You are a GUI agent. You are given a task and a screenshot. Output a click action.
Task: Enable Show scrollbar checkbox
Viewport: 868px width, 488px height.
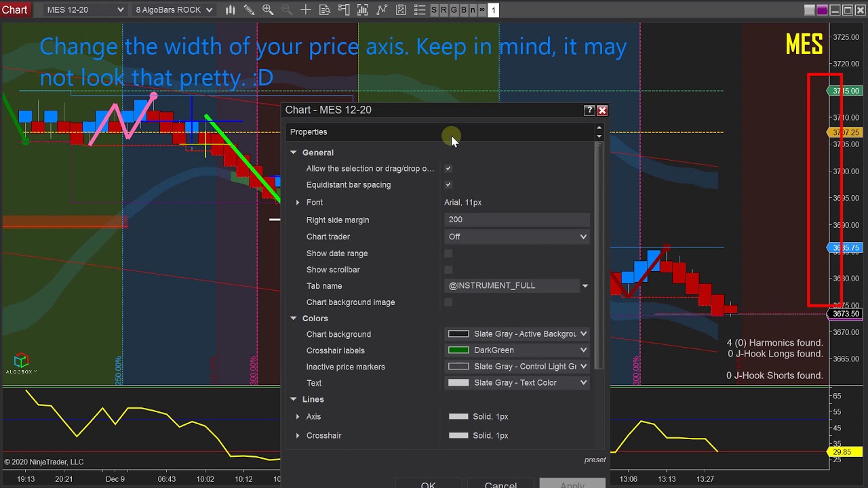tap(448, 270)
